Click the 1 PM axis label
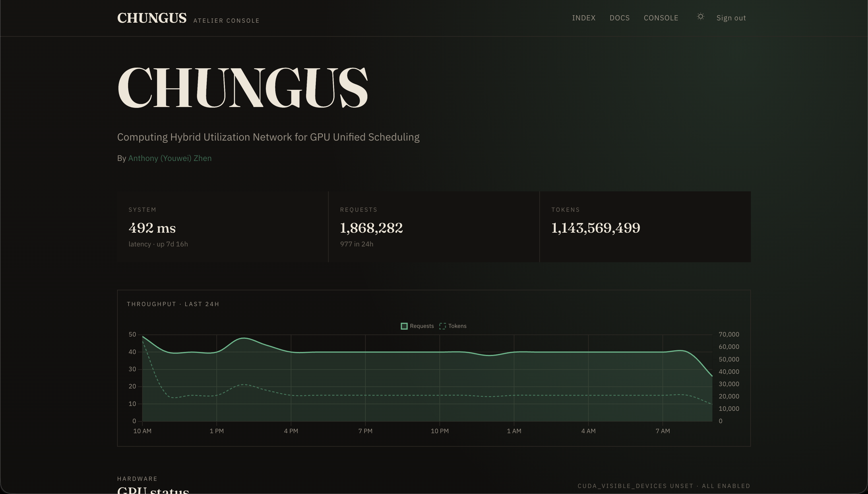868x494 pixels. pos(217,431)
